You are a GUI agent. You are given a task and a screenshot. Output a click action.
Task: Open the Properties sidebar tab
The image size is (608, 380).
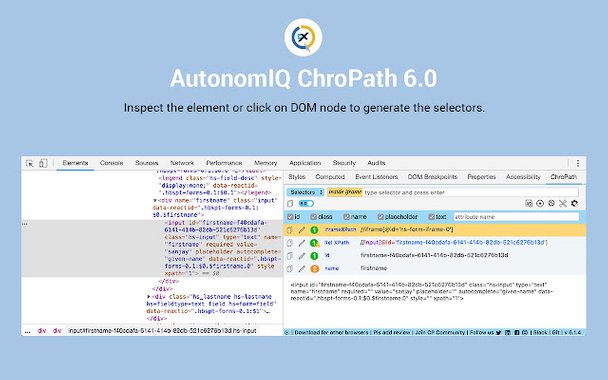click(x=482, y=177)
